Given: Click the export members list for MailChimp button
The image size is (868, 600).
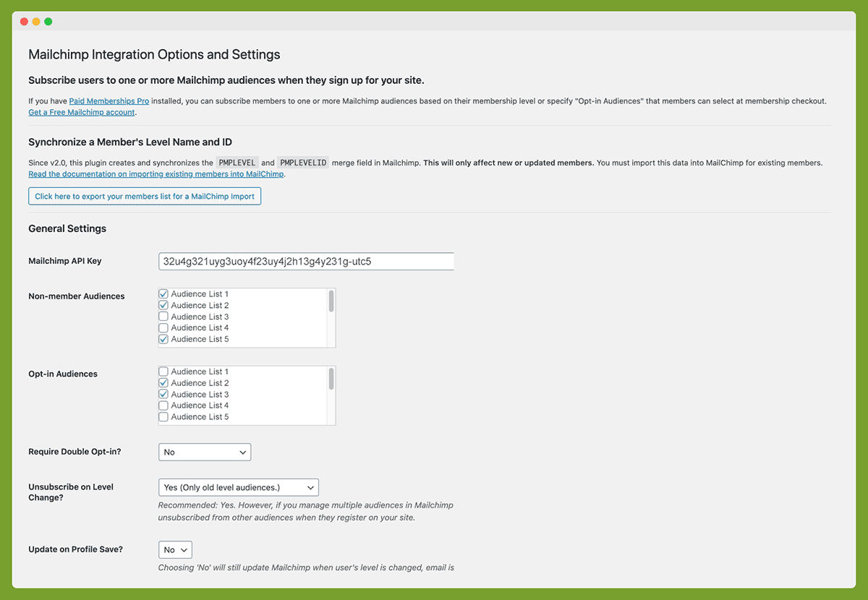Looking at the screenshot, I should [145, 196].
